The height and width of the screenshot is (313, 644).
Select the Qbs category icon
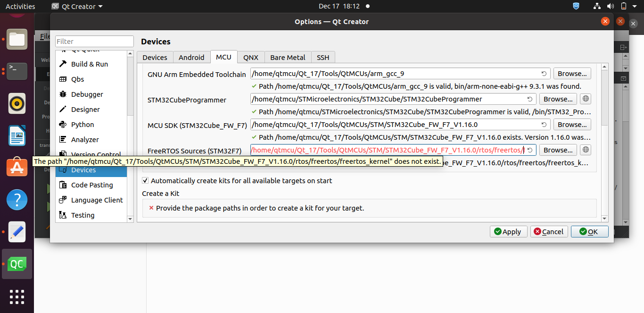(x=63, y=79)
